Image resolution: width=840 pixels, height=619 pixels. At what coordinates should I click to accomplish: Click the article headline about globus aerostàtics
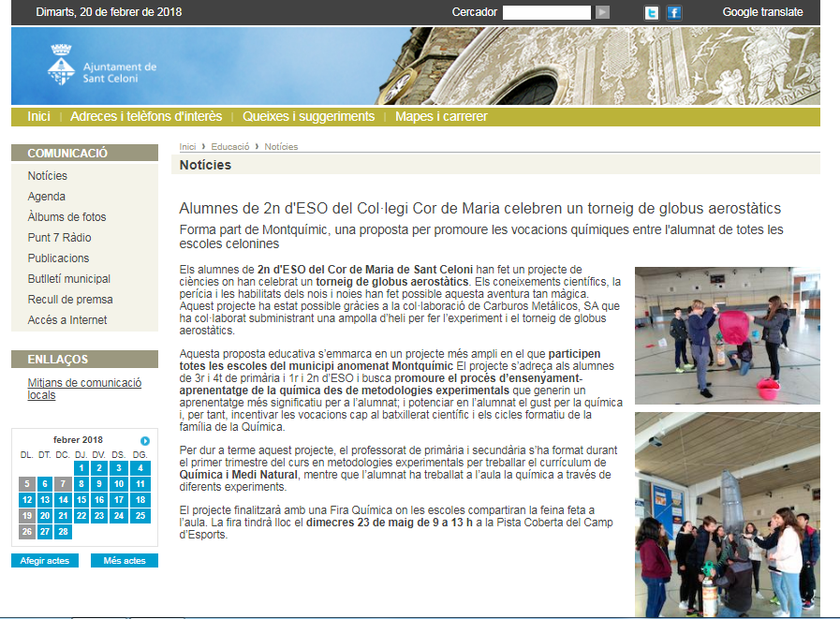480,208
